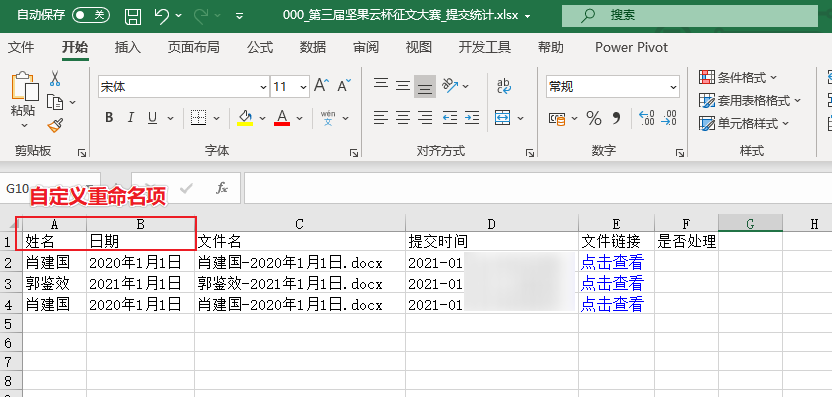Open 条件格式 conditional formatting menu
Viewport: 832px width, 397px height.
point(738,78)
